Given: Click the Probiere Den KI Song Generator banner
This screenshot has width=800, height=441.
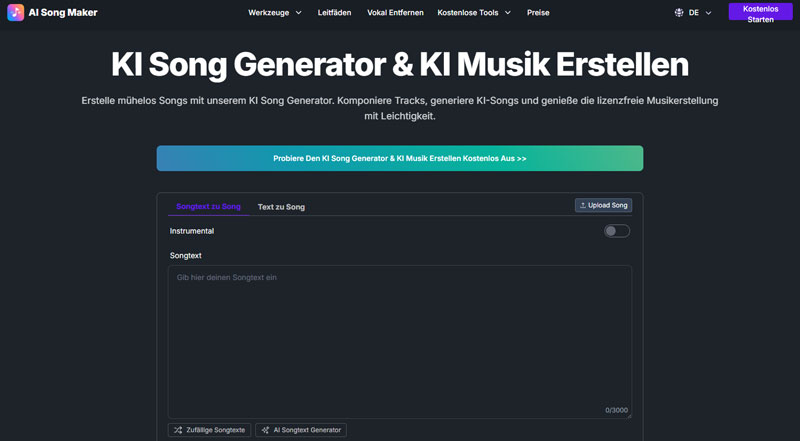Looking at the screenshot, I should [x=400, y=158].
